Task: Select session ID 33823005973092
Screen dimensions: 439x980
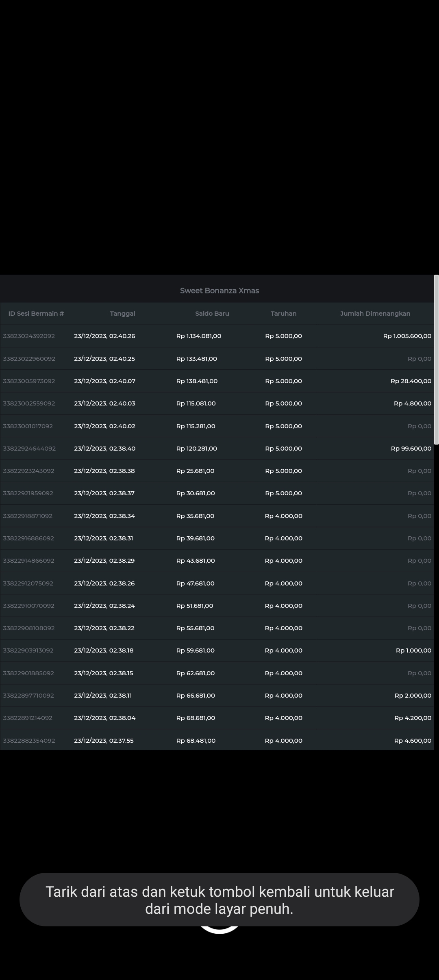Action: pyautogui.click(x=29, y=381)
